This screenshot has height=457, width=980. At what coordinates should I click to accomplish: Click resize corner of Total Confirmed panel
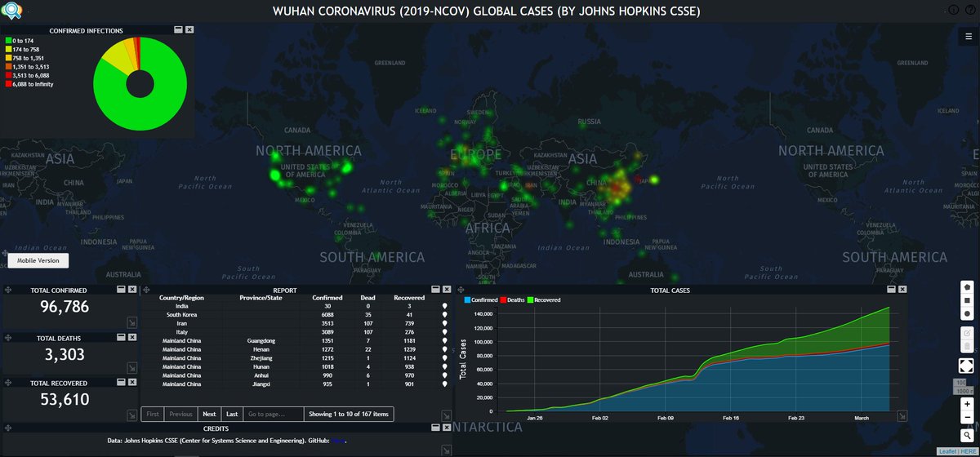click(132, 323)
